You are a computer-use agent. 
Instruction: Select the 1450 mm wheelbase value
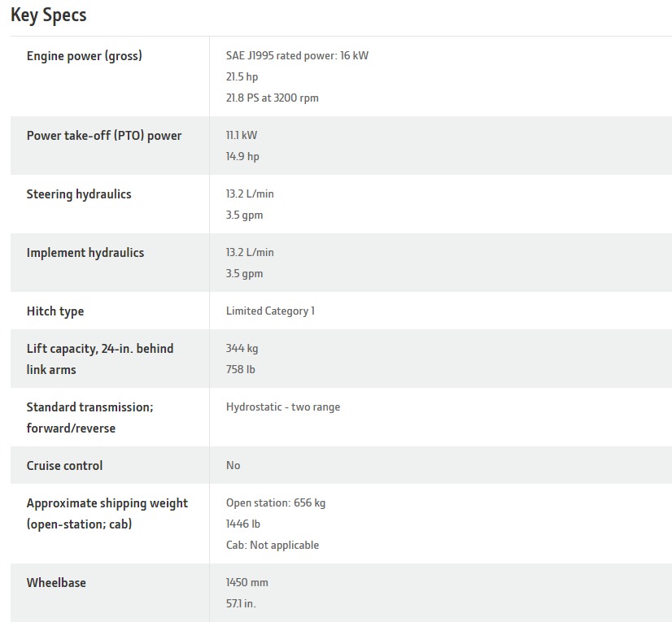click(247, 583)
